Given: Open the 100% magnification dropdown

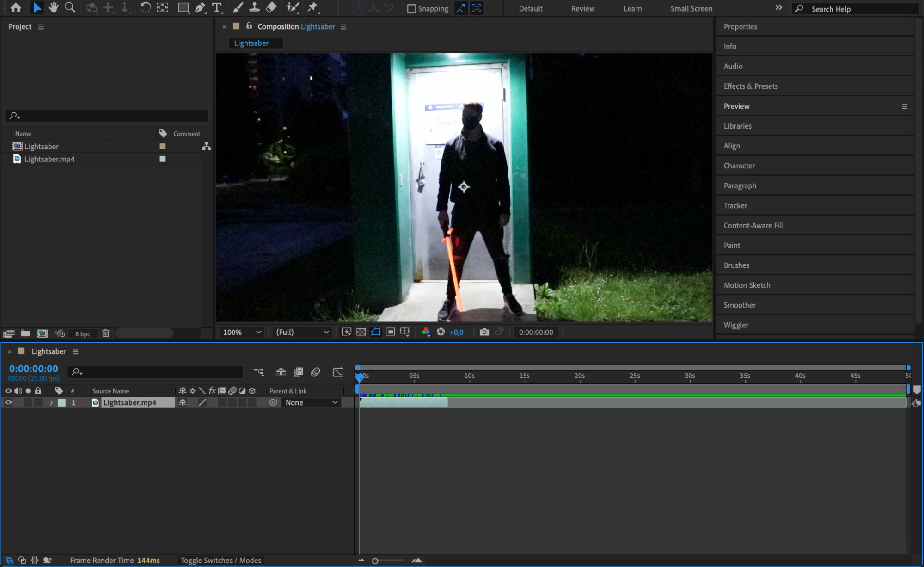Looking at the screenshot, I should pyautogui.click(x=242, y=332).
